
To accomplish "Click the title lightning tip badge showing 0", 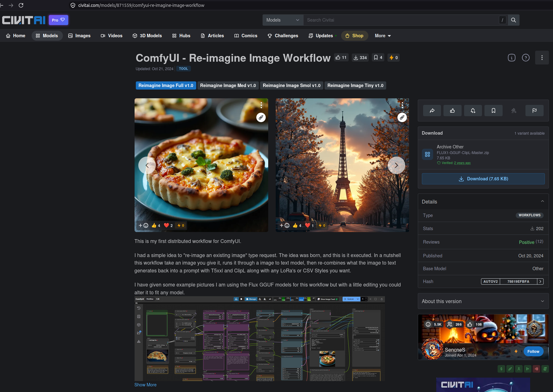I will click(393, 58).
